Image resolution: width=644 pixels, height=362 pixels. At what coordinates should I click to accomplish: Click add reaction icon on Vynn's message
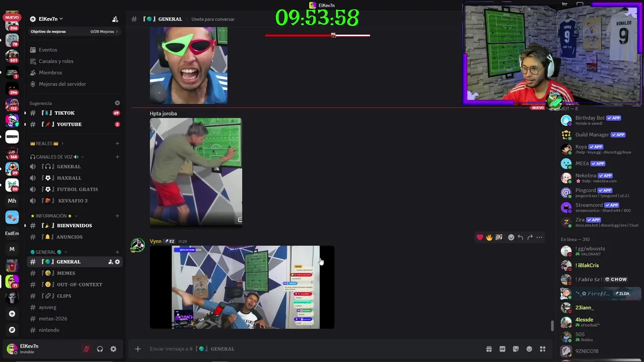[x=511, y=237]
